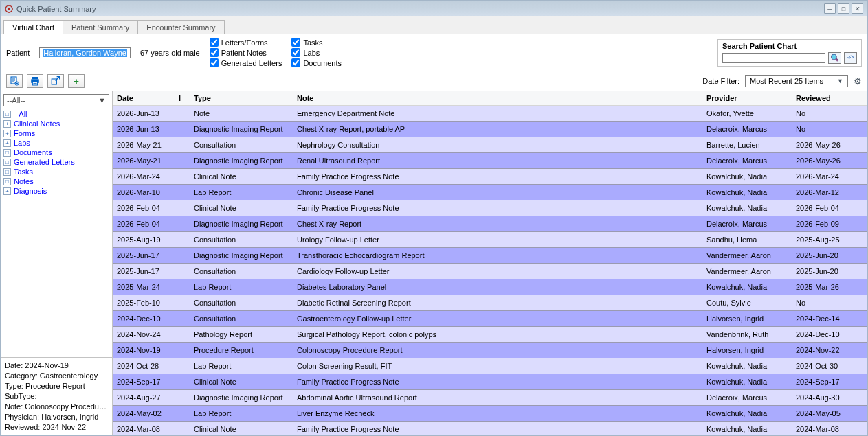The height and width of the screenshot is (436, 868).
Task: Open the Date Filter dropdown
Action: tap(796, 81)
